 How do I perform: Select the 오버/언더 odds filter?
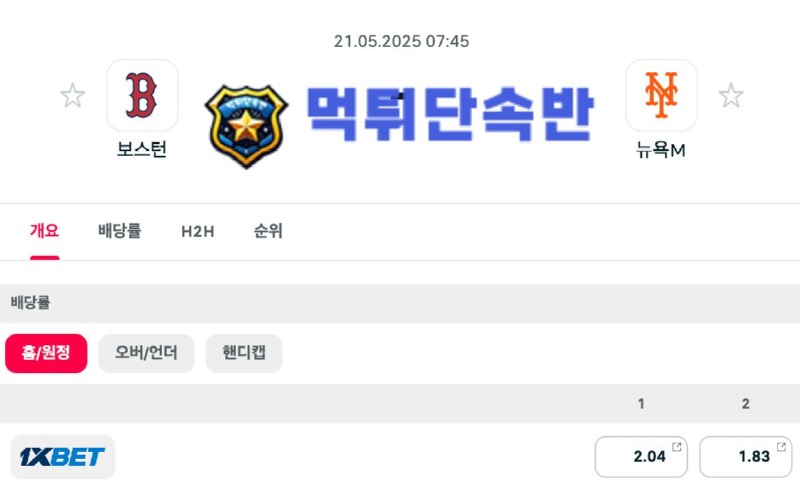tap(146, 353)
